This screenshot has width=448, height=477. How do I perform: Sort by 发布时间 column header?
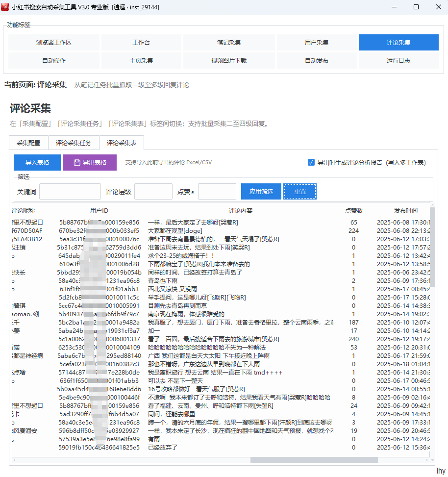pyautogui.click(x=406, y=210)
